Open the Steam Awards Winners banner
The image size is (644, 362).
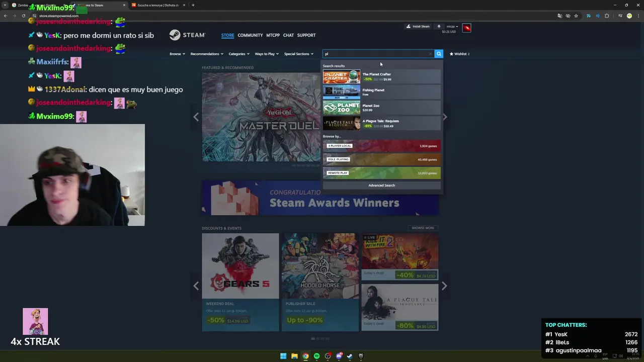point(320,198)
